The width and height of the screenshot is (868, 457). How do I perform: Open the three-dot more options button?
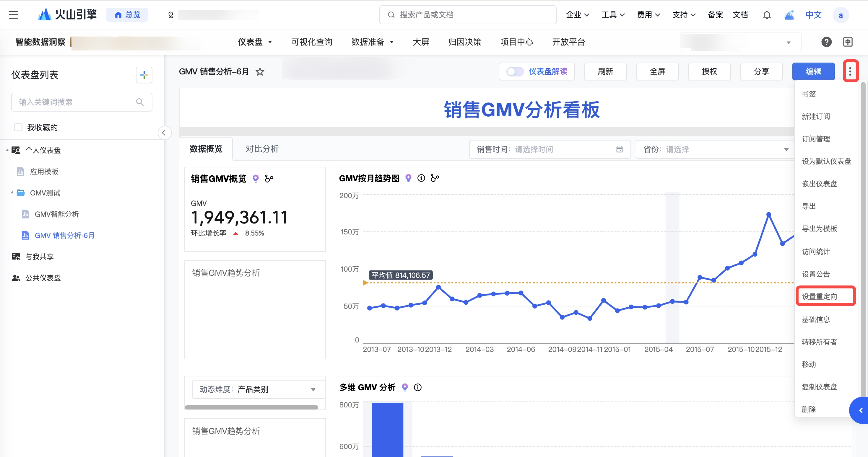(x=850, y=71)
